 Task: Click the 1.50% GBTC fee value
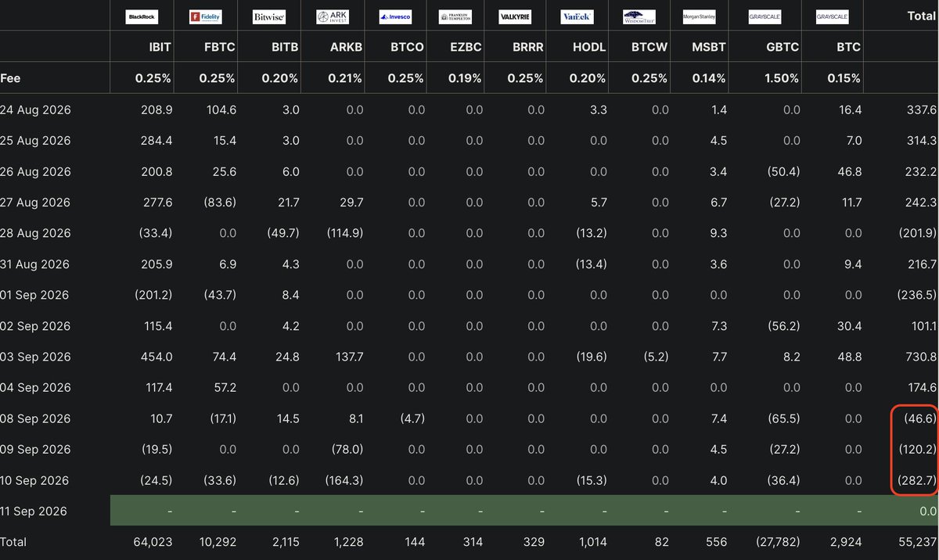pyautogui.click(x=780, y=78)
